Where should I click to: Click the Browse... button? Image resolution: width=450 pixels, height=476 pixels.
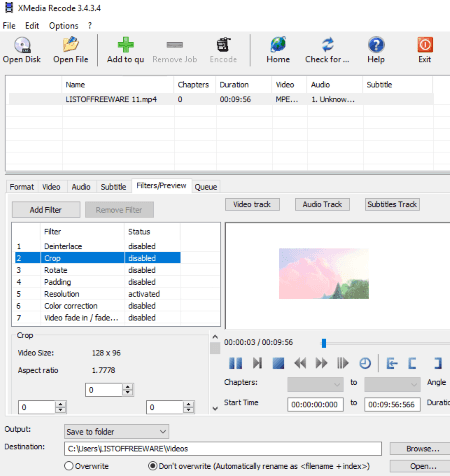(x=423, y=449)
